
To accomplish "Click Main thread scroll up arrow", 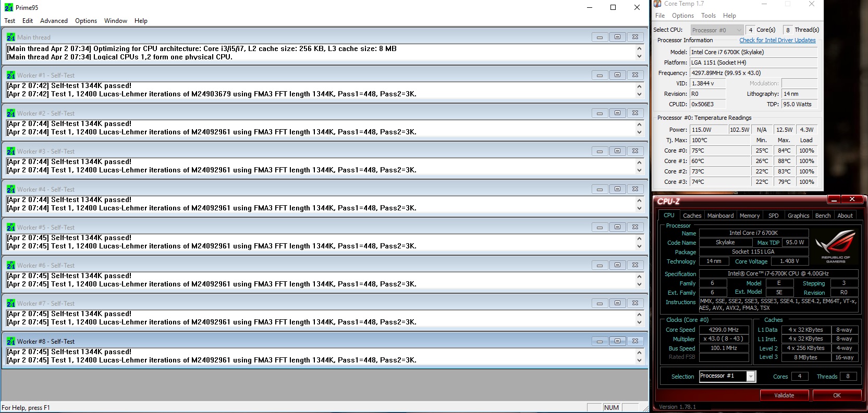I will [639, 48].
